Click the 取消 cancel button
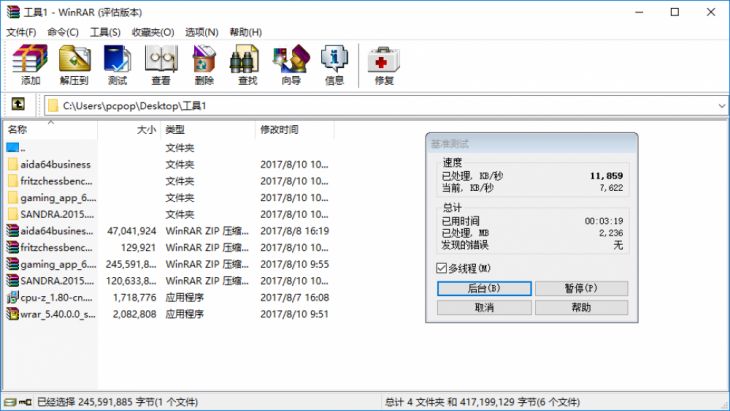This screenshot has height=411, width=730. coord(484,308)
